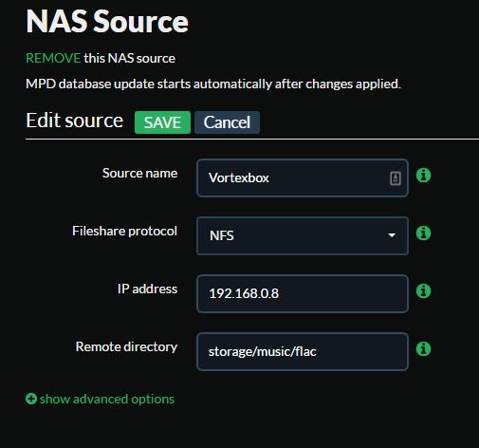The width and height of the screenshot is (479, 448).
Task: Click the IP address field showing 192.168.0.8
Action: click(303, 293)
